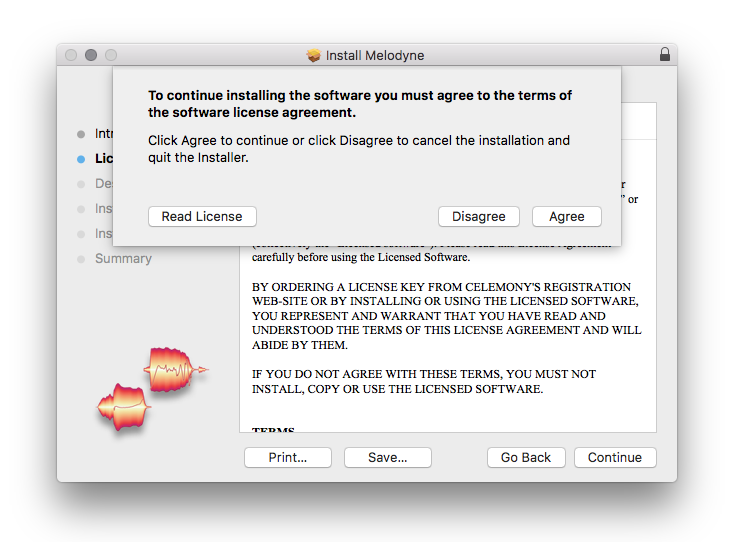Viewport: 734px width, 542px height.
Task: Click the Disagree button
Action: [x=478, y=217]
